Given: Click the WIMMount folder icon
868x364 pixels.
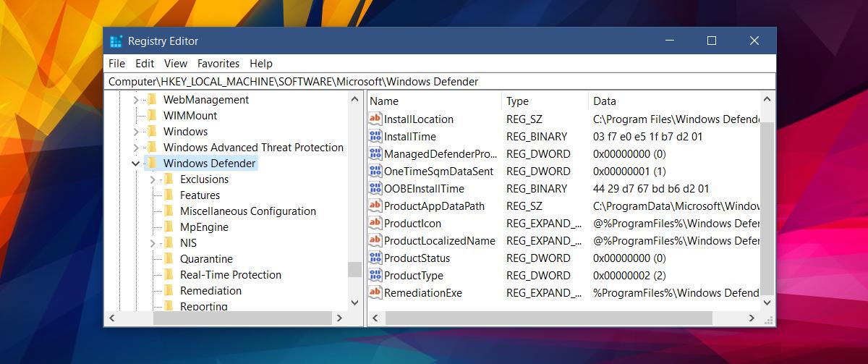Looking at the screenshot, I should (x=151, y=116).
